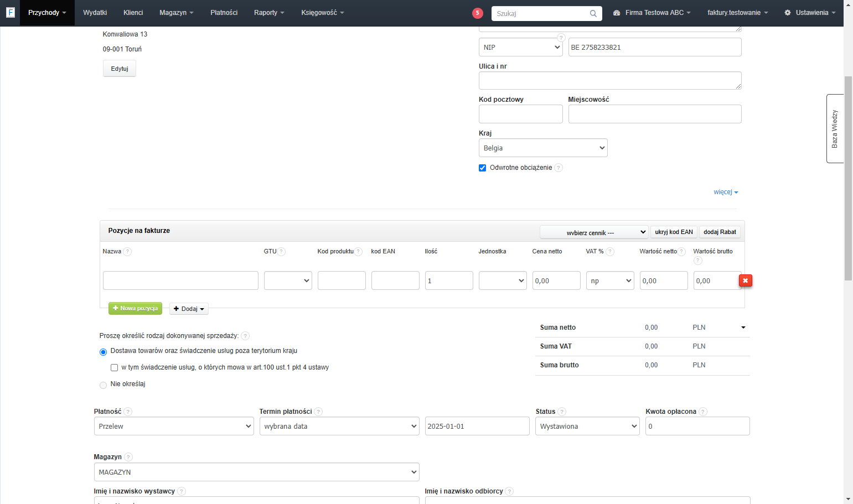Open notifications badge showing 5
The height and width of the screenshot is (504, 853).
click(x=478, y=13)
